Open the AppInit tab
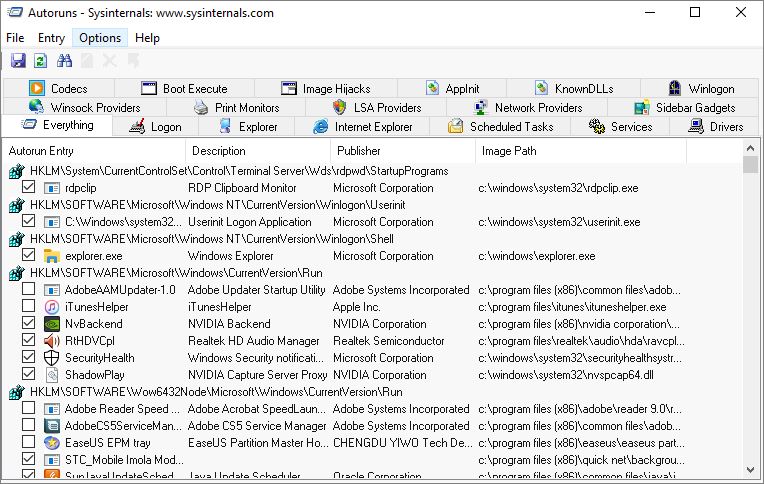Image resolution: width=764 pixels, height=484 pixels. tap(452, 89)
